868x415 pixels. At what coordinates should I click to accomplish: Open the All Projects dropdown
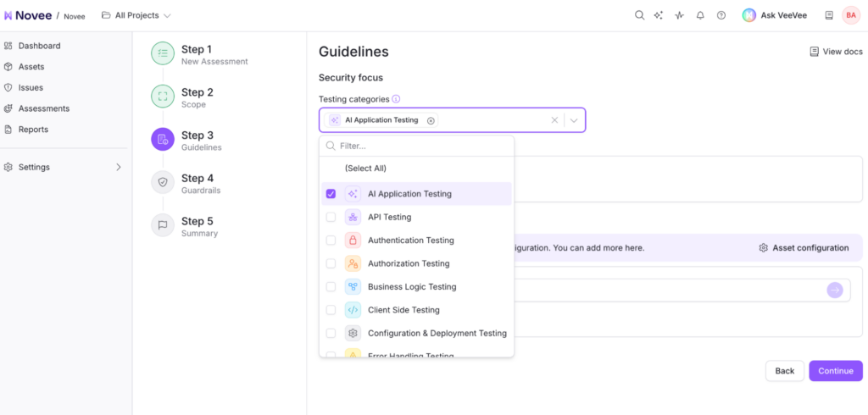pos(136,15)
